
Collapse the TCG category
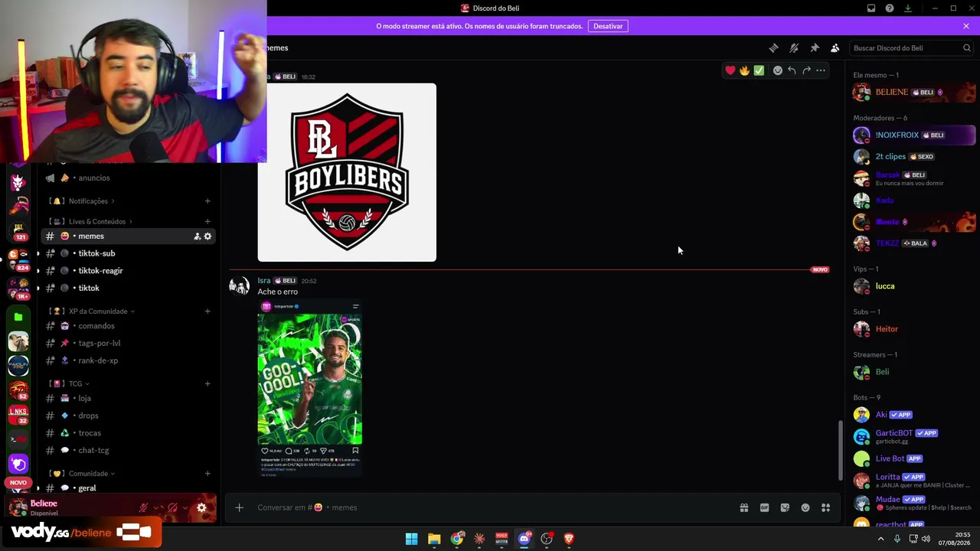click(x=70, y=383)
